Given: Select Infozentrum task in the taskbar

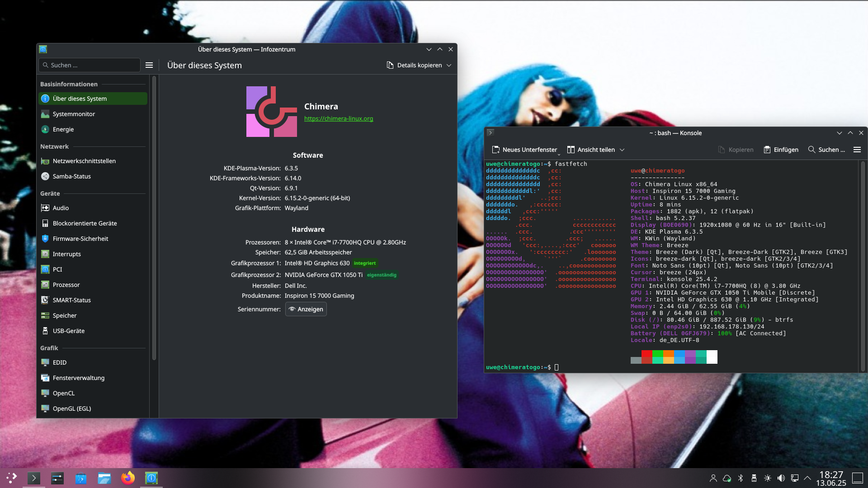Looking at the screenshot, I should tap(151, 478).
